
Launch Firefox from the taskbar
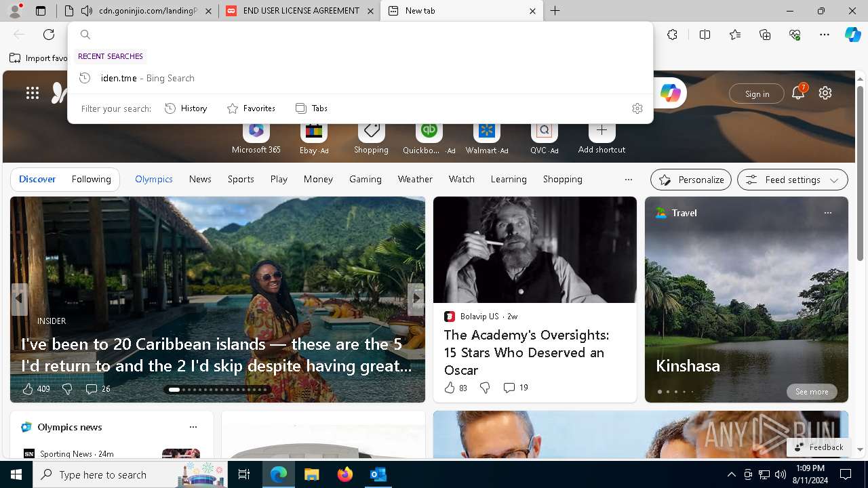(x=345, y=474)
